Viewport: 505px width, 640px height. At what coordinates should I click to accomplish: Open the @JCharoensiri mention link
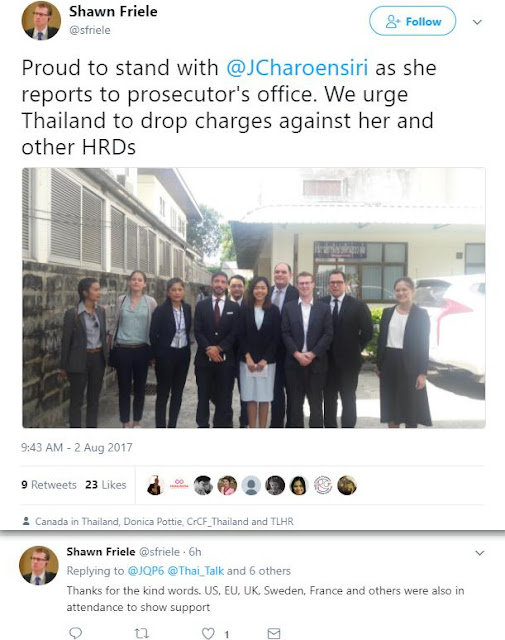297,68
